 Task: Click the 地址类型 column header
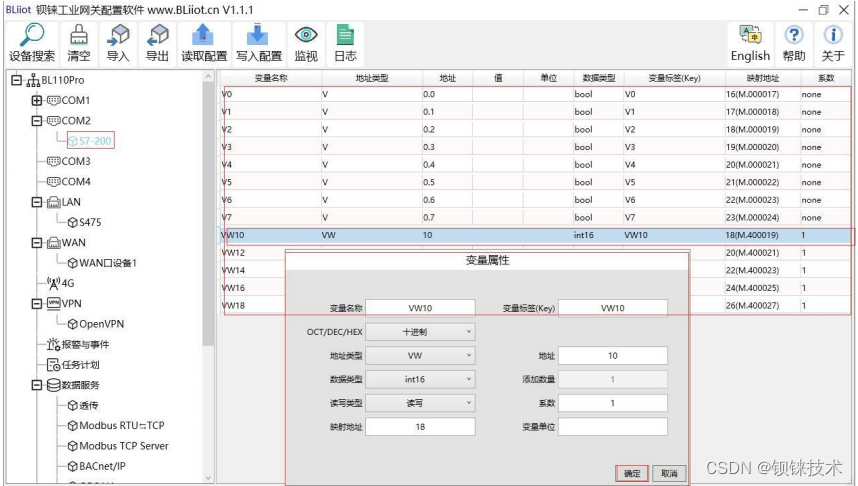[372, 78]
